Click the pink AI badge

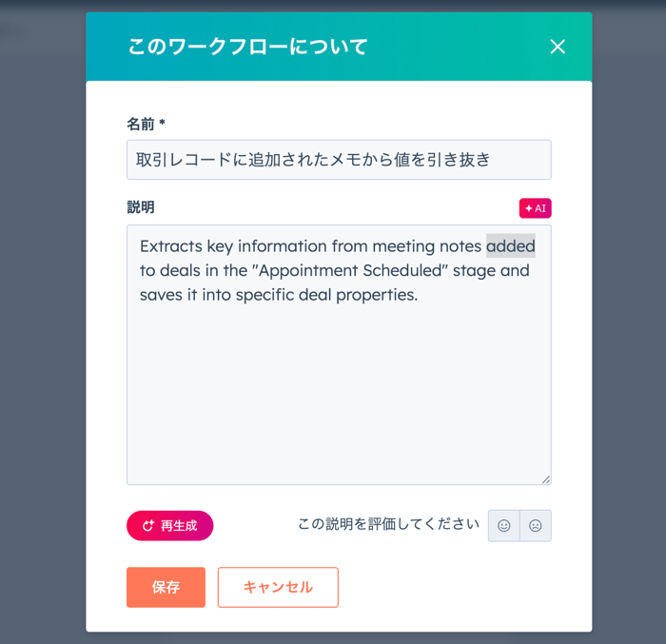[x=535, y=208]
